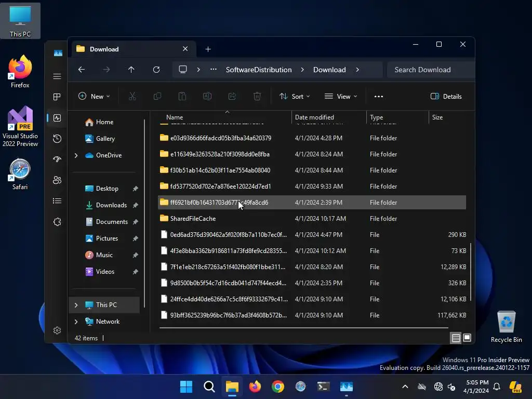Open the pinned Documents folder

click(112, 222)
